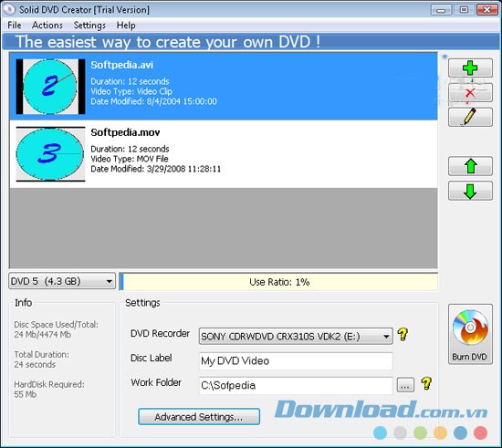This screenshot has height=448, width=502.
Task: Open the Help menu
Action: click(126, 25)
